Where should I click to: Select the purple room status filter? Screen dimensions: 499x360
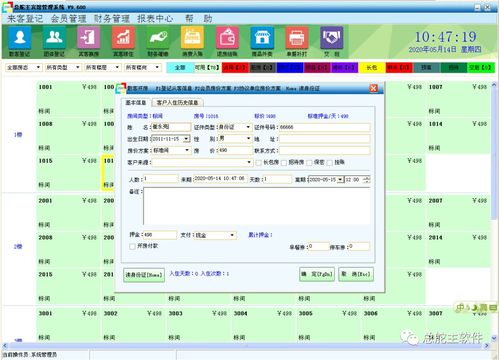coord(344,68)
